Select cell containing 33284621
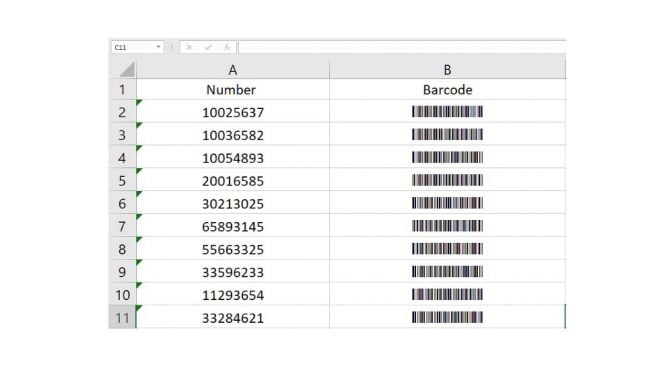 [x=233, y=317]
